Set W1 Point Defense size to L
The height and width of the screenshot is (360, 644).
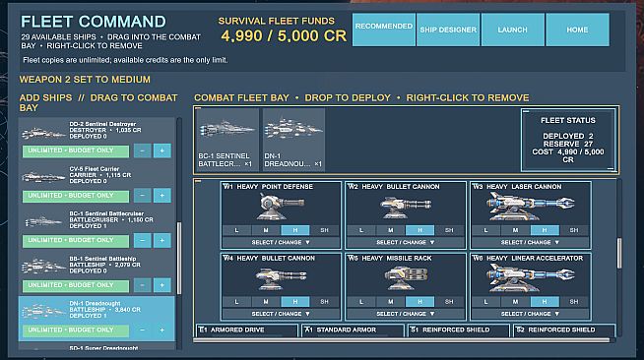click(236, 230)
